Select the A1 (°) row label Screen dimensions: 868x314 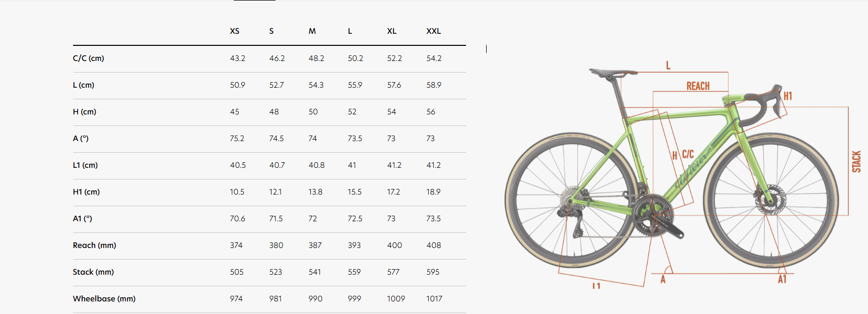[x=83, y=219]
